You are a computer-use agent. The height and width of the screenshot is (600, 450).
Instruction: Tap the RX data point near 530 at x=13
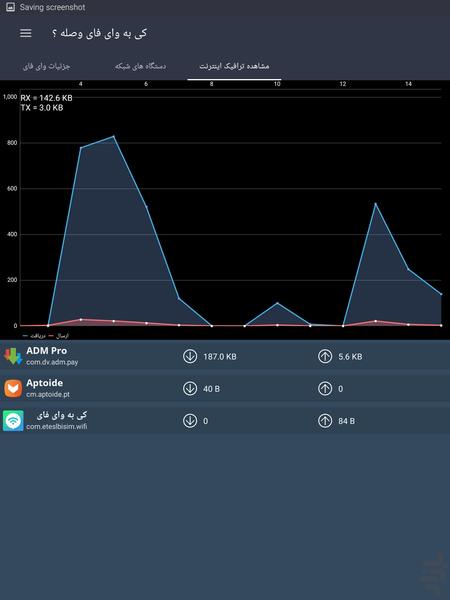pyautogui.click(x=375, y=204)
